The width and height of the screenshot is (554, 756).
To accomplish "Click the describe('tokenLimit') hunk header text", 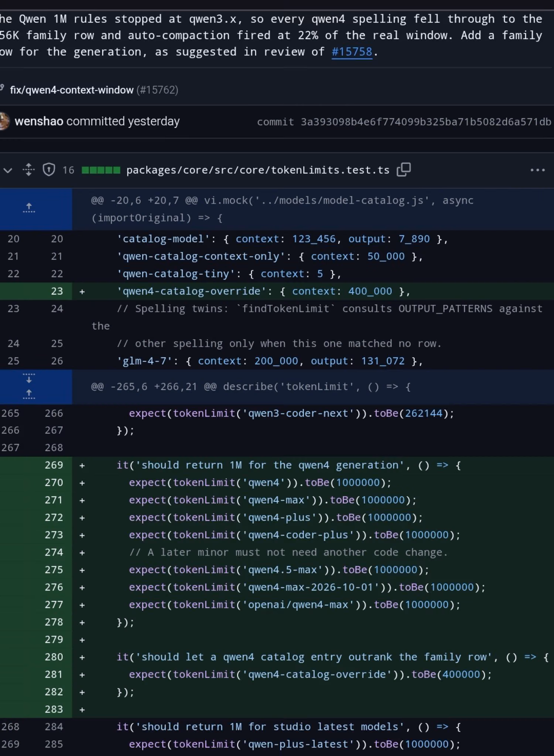I will (x=250, y=387).
